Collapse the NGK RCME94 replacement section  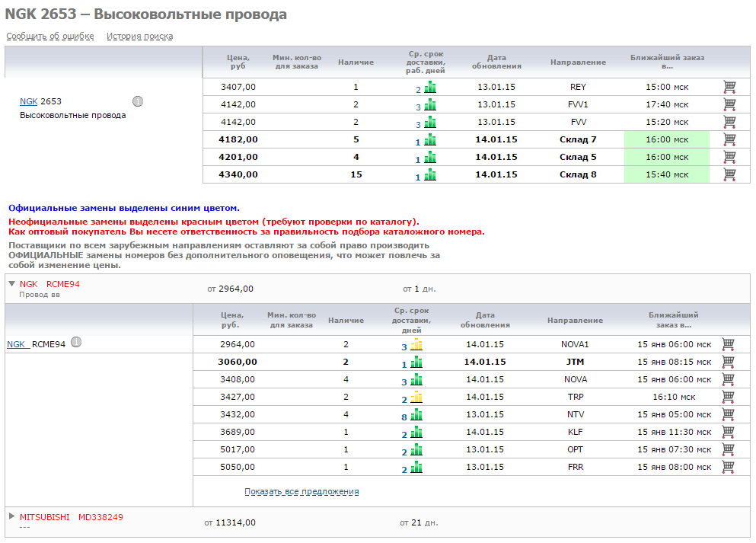click(12, 283)
